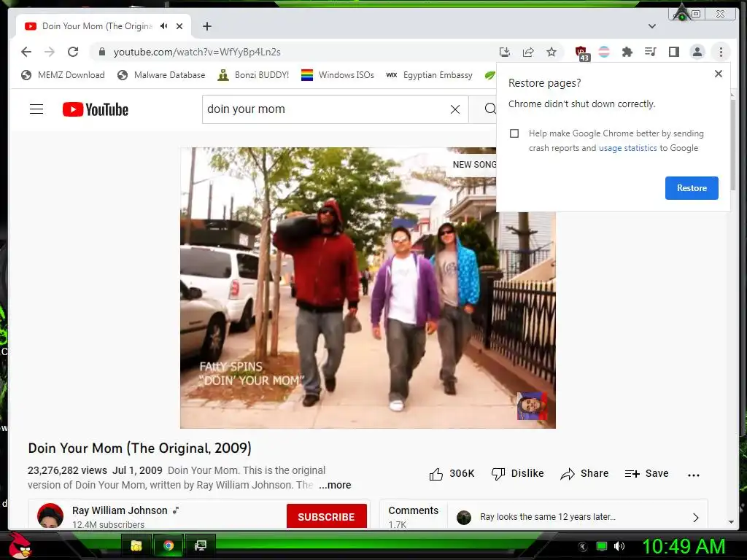Reload the YouTube page
This screenshot has height=560, width=747.
click(x=73, y=52)
